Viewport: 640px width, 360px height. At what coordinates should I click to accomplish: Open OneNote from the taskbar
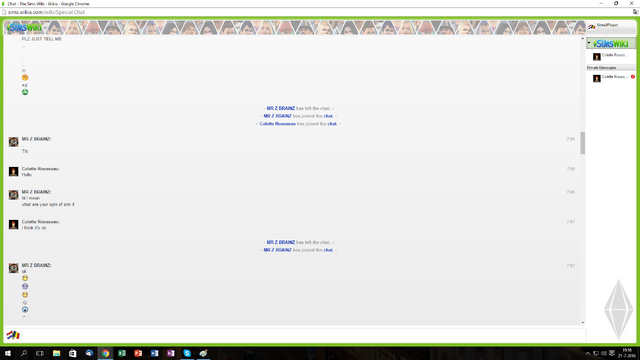[171, 353]
